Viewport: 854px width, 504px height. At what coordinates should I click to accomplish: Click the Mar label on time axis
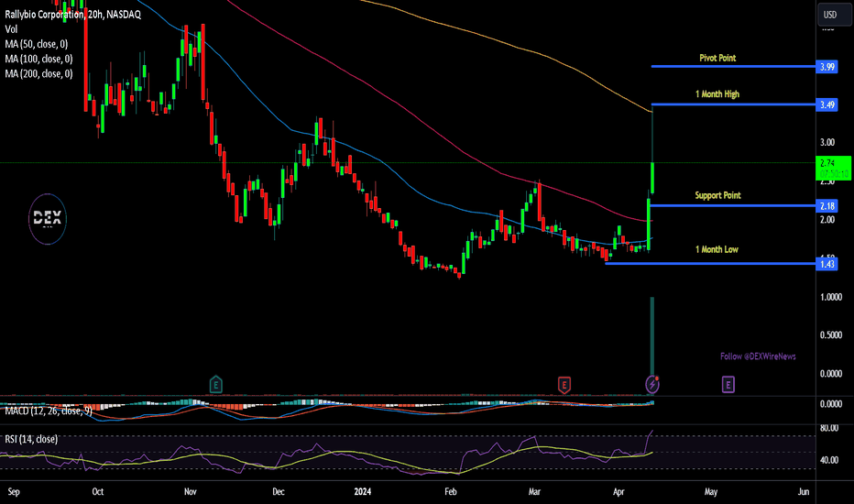pos(535,491)
